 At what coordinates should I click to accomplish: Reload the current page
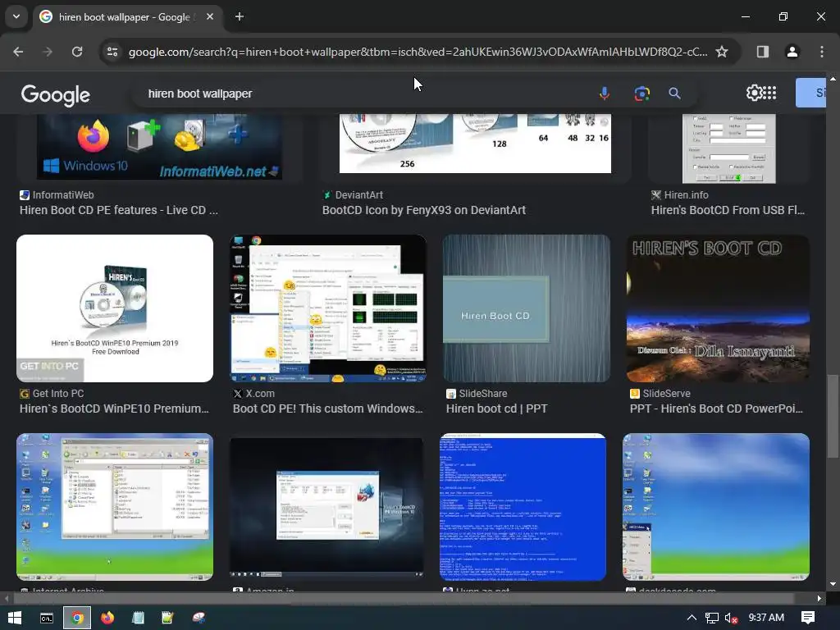77,52
